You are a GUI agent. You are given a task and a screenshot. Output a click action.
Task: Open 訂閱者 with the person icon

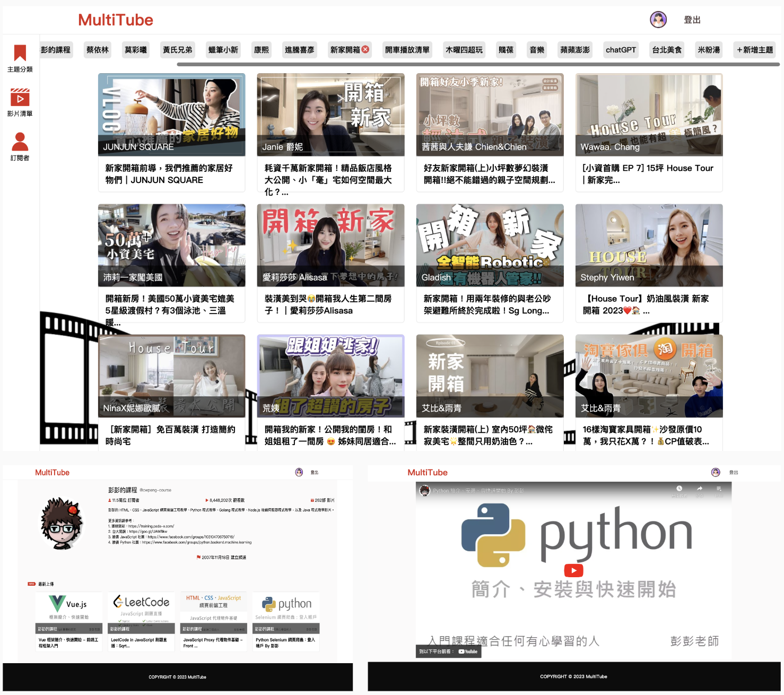point(20,142)
